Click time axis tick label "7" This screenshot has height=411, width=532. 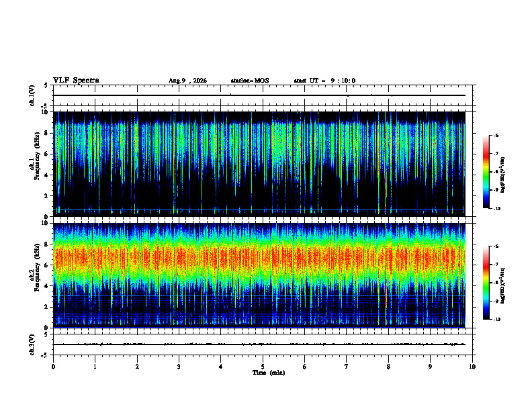coord(347,367)
